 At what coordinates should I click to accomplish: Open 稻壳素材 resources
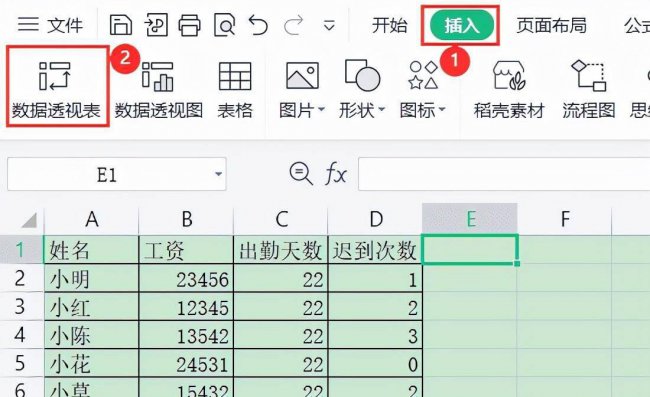509,90
